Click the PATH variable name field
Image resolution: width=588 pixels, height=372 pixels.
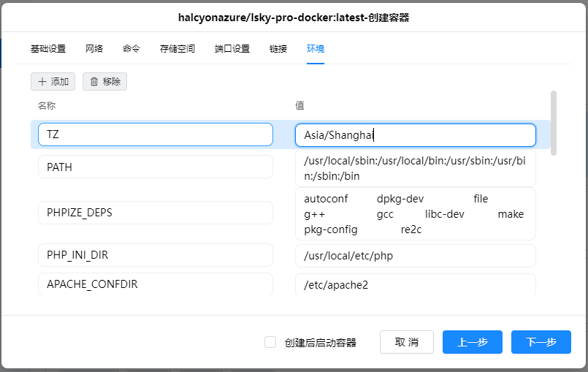click(x=155, y=167)
